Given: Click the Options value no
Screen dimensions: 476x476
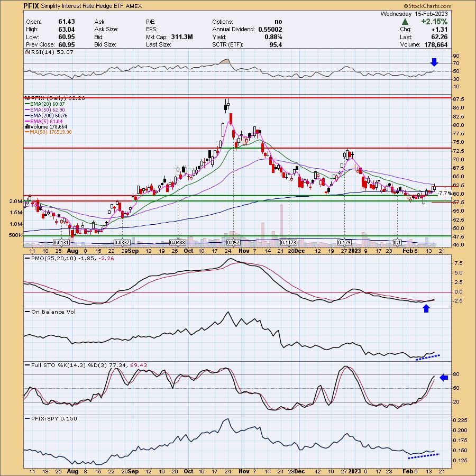Looking at the screenshot, I should [x=278, y=22].
